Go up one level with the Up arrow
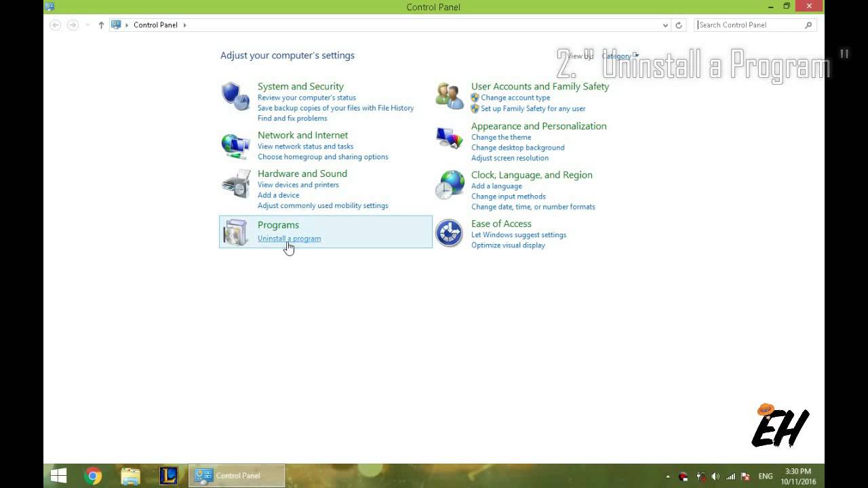Viewport: 868px width, 488px height. point(101,25)
